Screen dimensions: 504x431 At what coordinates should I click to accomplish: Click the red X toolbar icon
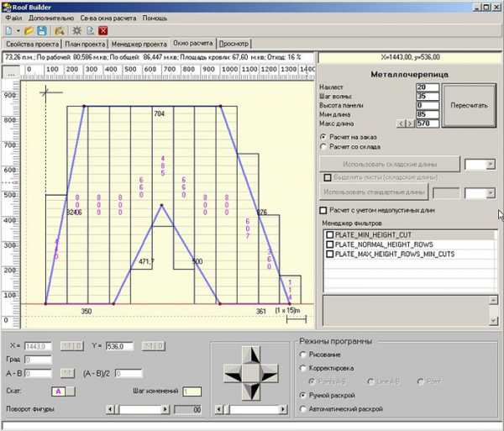103,30
